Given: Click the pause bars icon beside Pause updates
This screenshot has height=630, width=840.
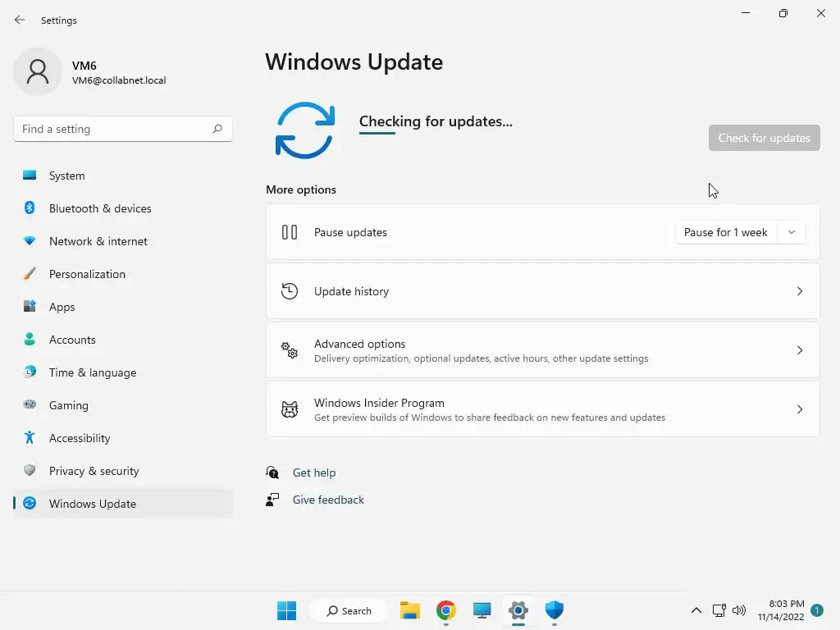Looking at the screenshot, I should [x=290, y=232].
